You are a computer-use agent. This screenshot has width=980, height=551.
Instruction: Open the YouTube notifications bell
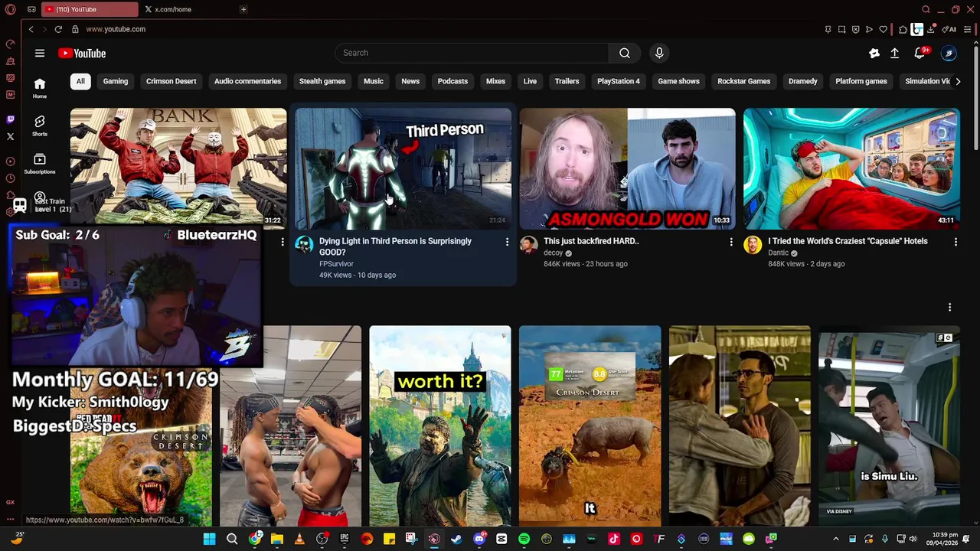pyautogui.click(x=920, y=53)
